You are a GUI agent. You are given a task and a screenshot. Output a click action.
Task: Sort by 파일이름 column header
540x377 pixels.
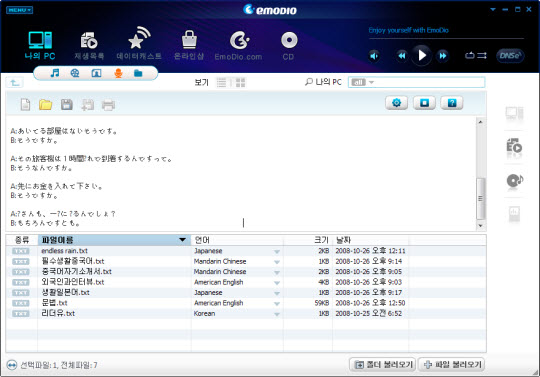coord(114,240)
